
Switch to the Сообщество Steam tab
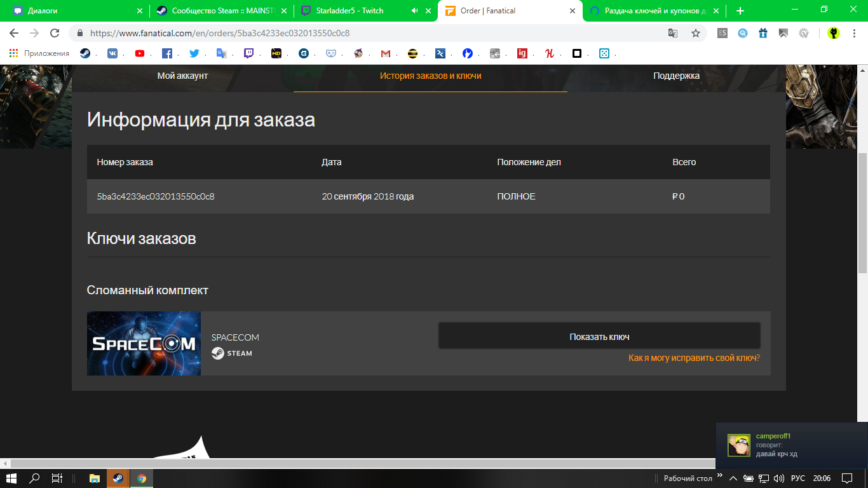(x=222, y=11)
